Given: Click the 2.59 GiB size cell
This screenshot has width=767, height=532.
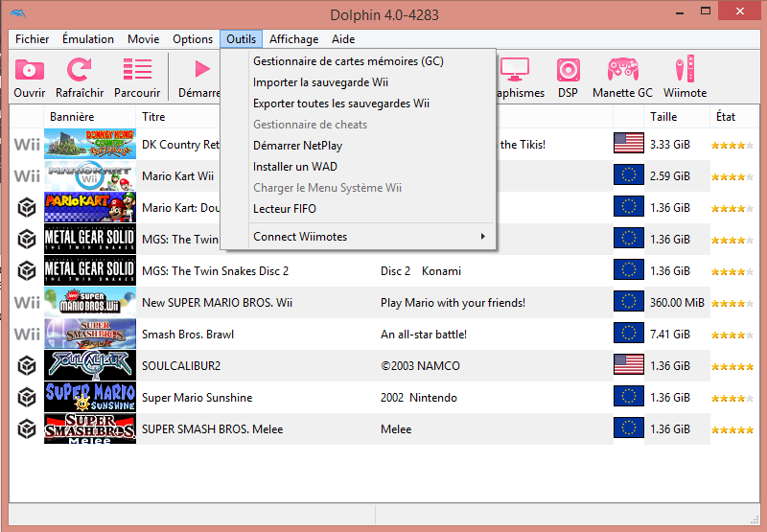Looking at the screenshot, I should pyautogui.click(x=670, y=176).
